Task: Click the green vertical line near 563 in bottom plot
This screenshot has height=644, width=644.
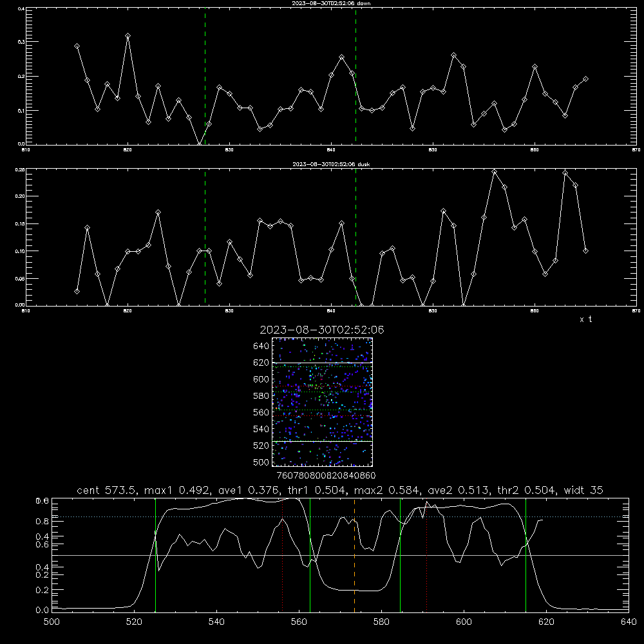Action: tap(310, 554)
